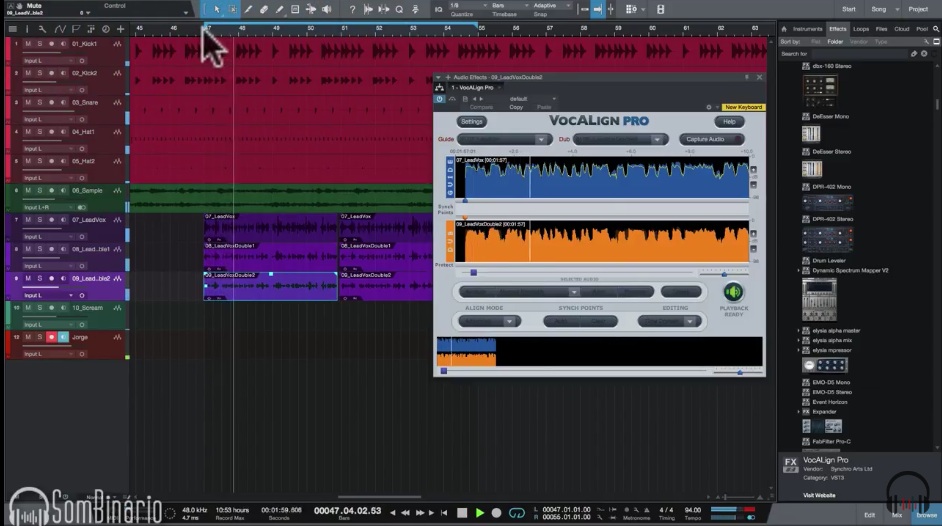Image resolution: width=942 pixels, height=526 pixels.
Task: Click the stop button in the transport
Action: (x=461, y=513)
